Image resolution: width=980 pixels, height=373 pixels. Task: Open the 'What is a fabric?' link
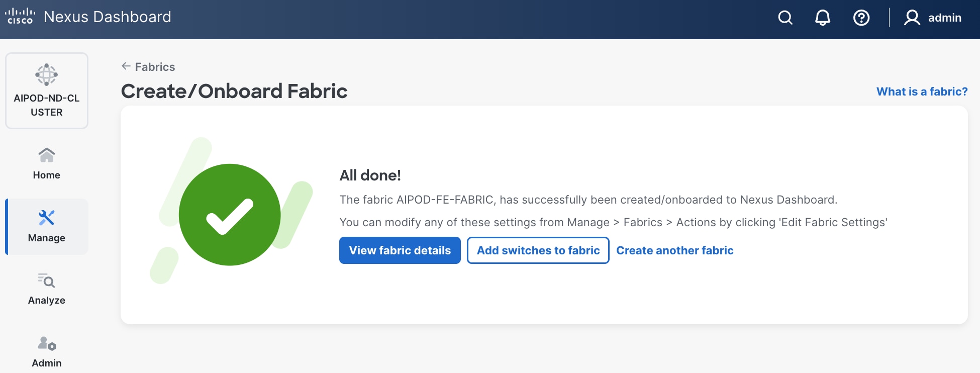pos(922,91)
